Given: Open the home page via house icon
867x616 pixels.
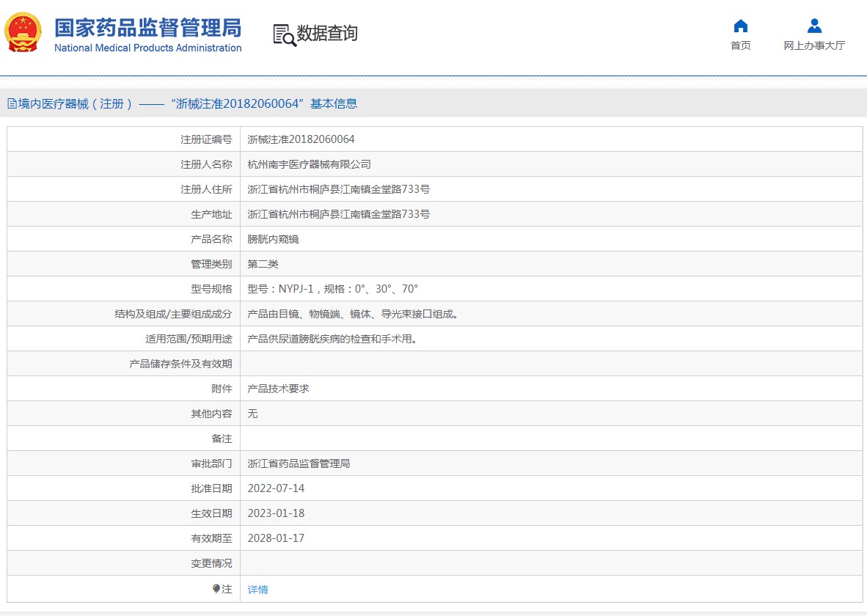Looking at the screenshot, I should 740,26.
